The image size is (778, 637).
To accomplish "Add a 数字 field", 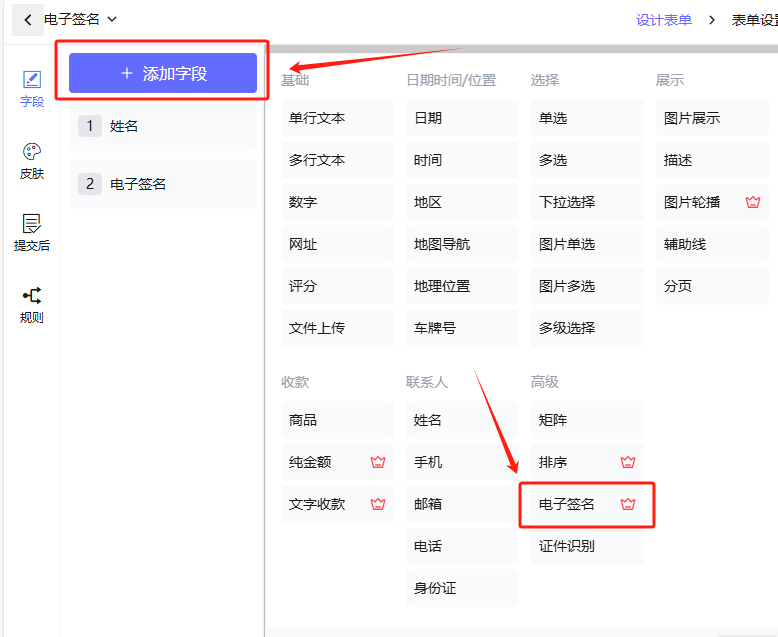I will (337, 202).
